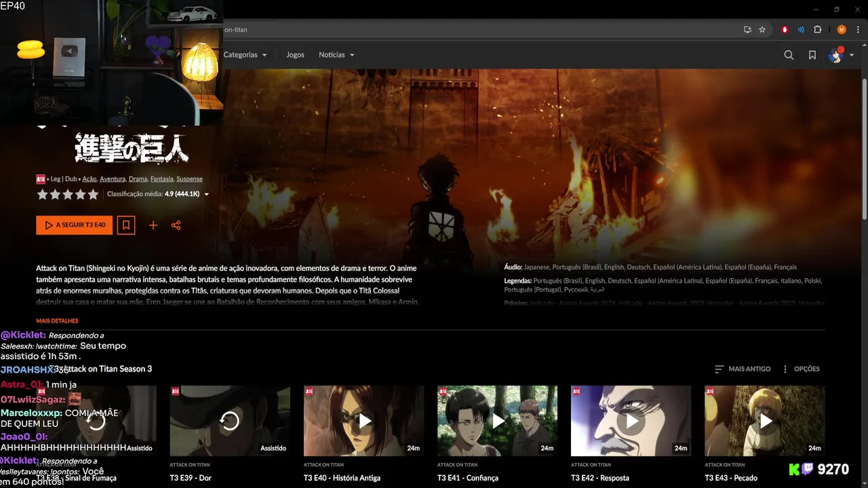Viewport: 868px width, 488px height.
Task: Open the T3 E43 - Pecado title
Action: coord(731,478)
